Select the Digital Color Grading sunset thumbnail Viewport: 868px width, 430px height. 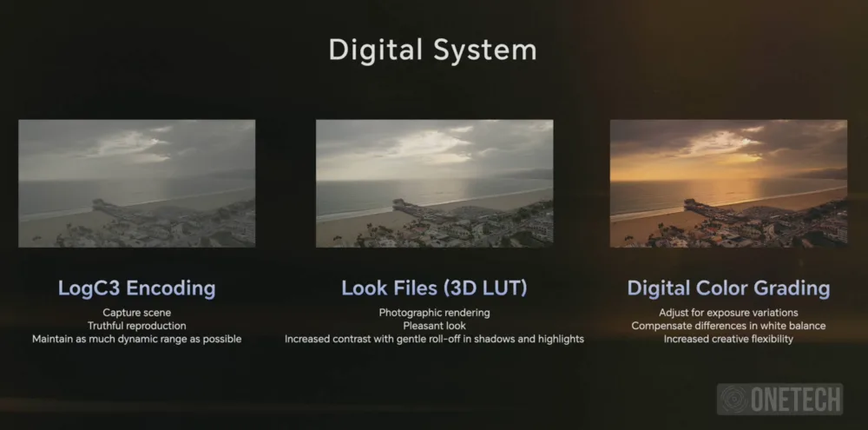point(728,183)
